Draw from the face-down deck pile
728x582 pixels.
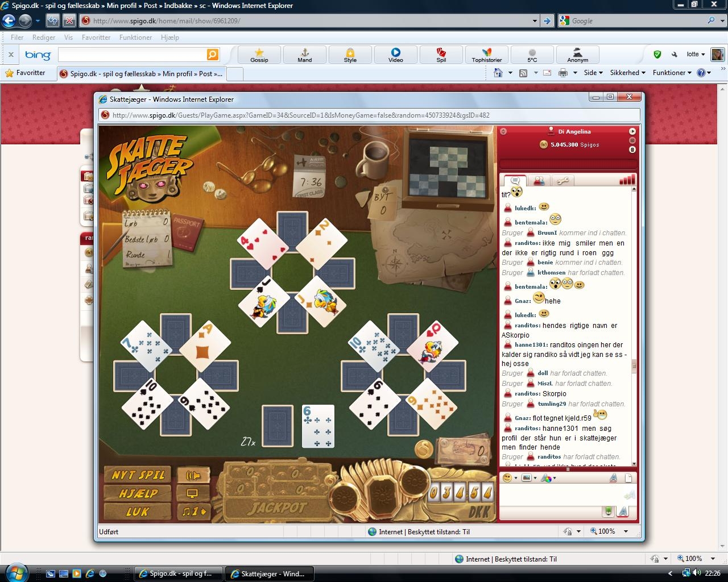point(277,426)
